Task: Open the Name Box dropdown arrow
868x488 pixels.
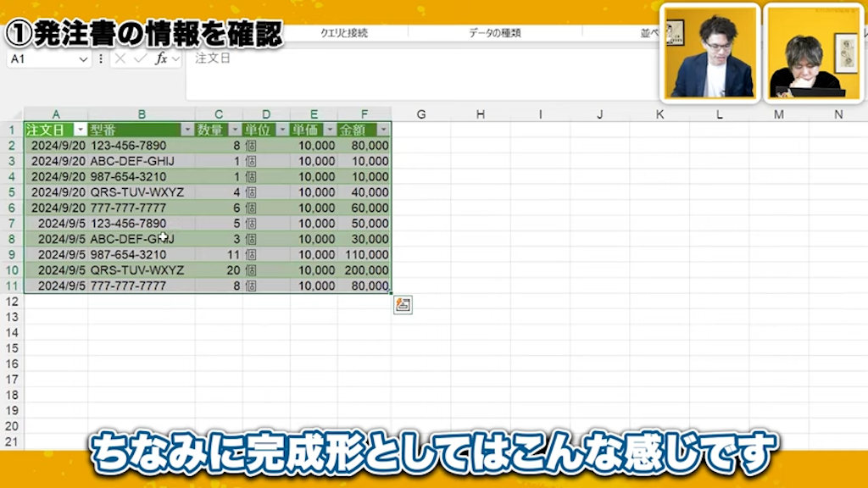Action: (x=85, y=59)
